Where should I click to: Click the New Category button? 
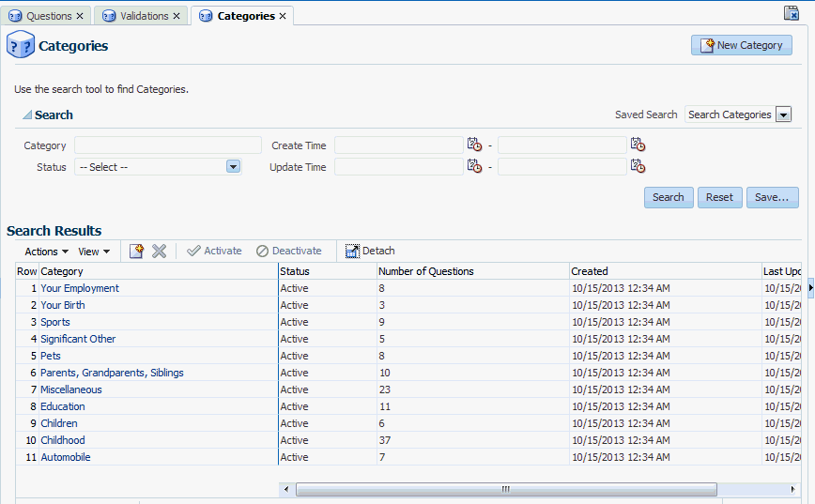tap(741, 45)
